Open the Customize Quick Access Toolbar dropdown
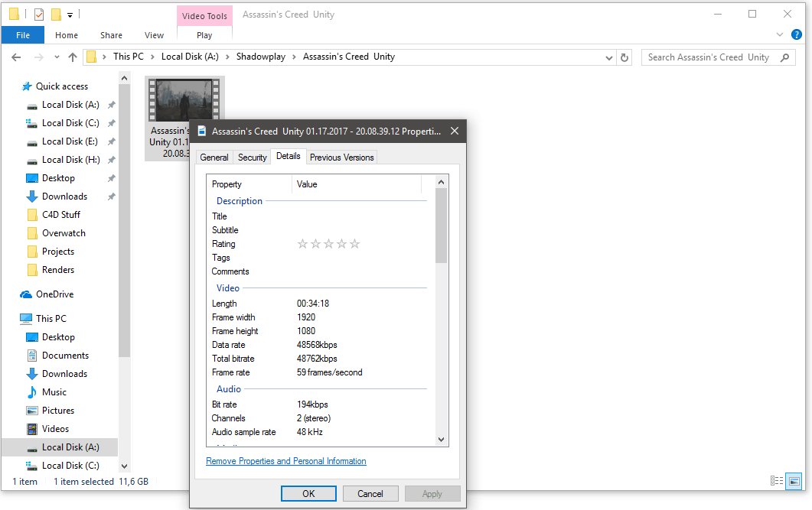 tap(70, 15)
